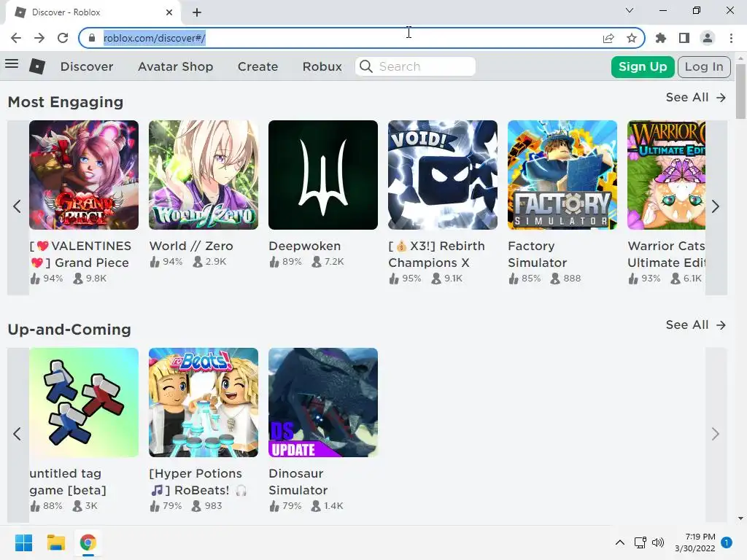Click the Most Engaging section heading
The width and height of the screenshot is (747, 560).
coord(66,102)
